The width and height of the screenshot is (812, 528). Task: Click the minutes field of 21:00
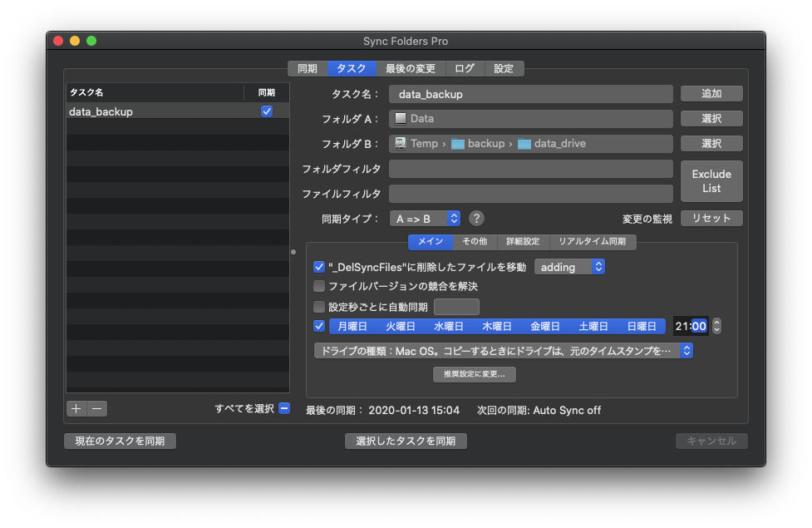click(x=699, y=326)
